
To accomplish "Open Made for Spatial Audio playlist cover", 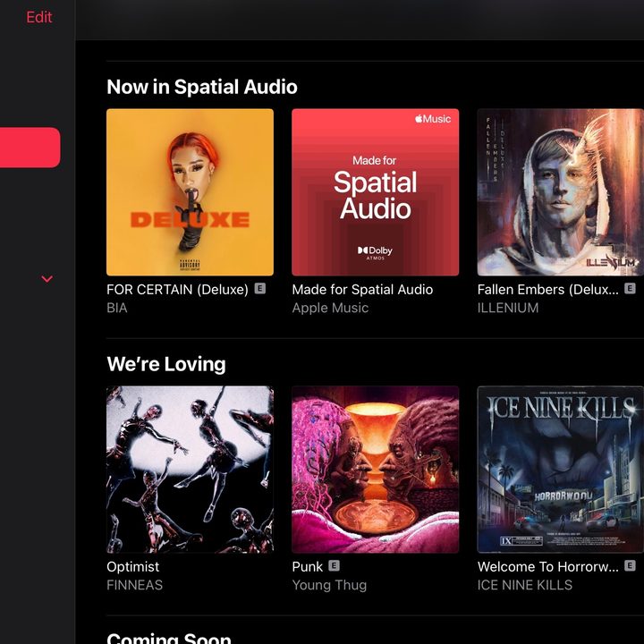I will tap(376, 192).
